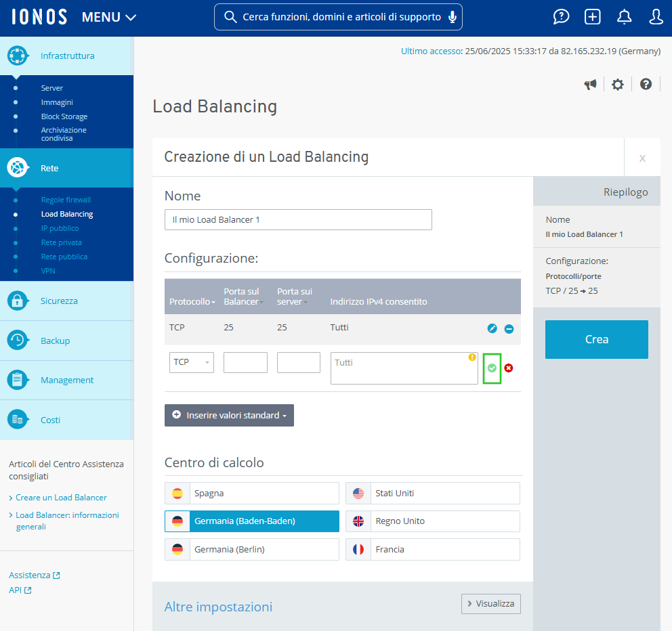Viewport: 672px width, 631px height.
Task: Open the TCP protocol dropdown in new rule
Action: click(x=192, y=362)
